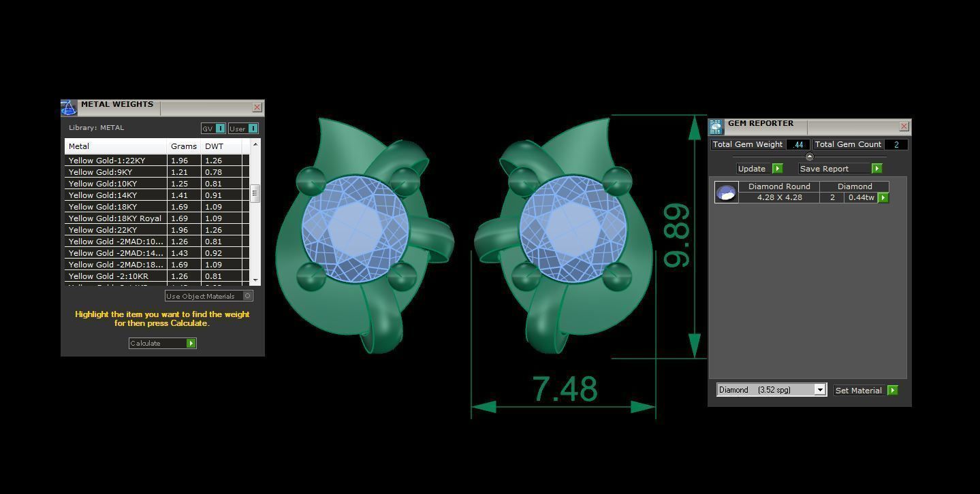
Task: Click the green arrow beside Calculate
Action: pos(191,343)
